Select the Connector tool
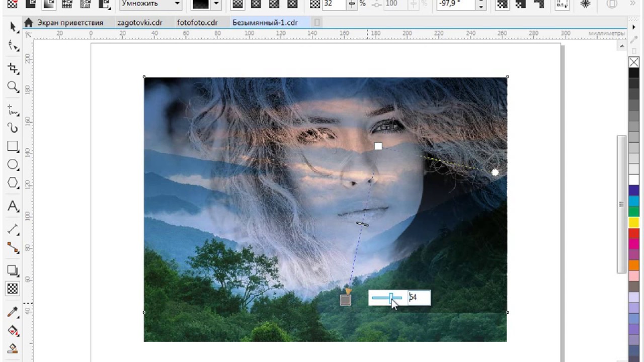 13,247
